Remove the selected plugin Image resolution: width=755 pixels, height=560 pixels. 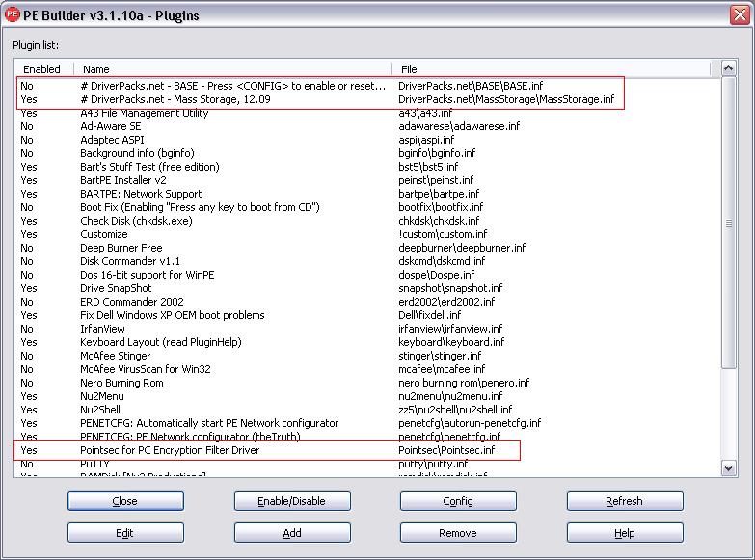coord(458,533)
